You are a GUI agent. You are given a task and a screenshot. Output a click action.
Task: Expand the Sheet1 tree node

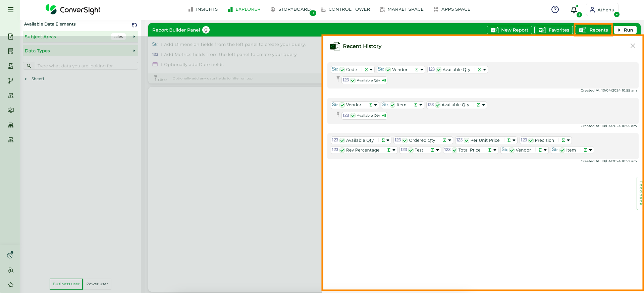[x=26, y=79]
